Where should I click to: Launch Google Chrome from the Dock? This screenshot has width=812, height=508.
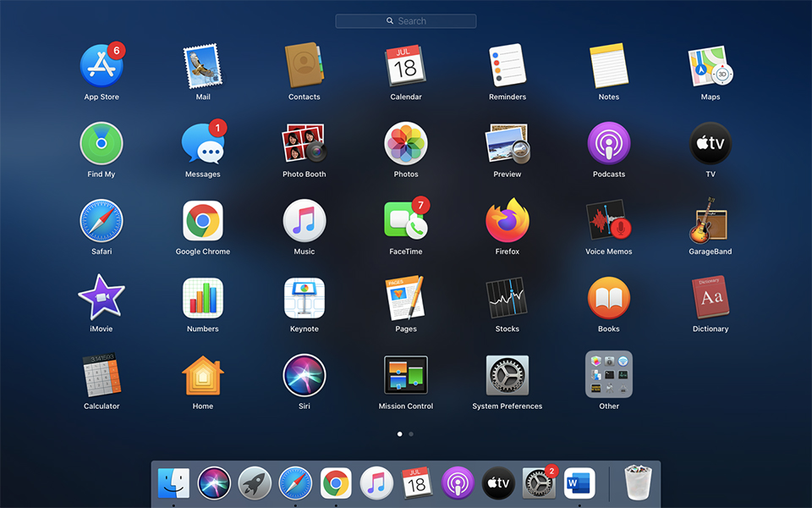pos(336,483)
